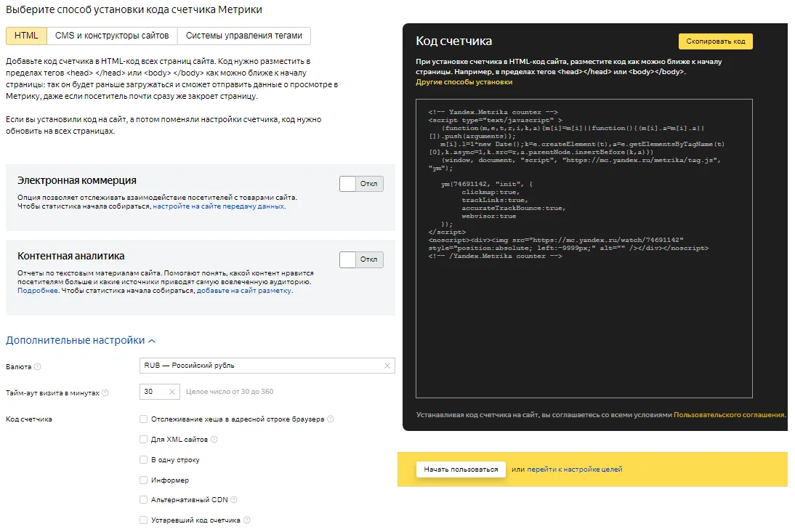
Task: Tick the Альтернативный CDN checkbox
Action: click(x=143, y=500)
